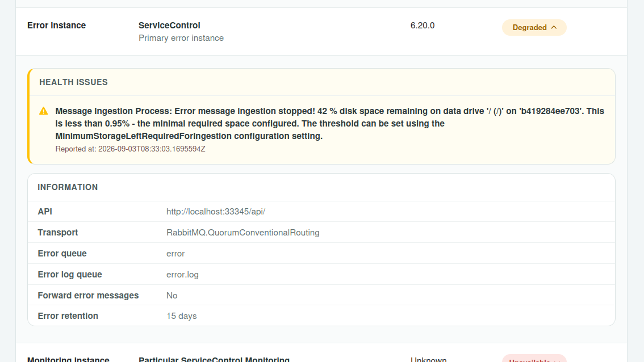The image size is (644, 362).
Task: Click the 'Error Instance' row label
Action: pyautogui.click(x=56, y=26)
